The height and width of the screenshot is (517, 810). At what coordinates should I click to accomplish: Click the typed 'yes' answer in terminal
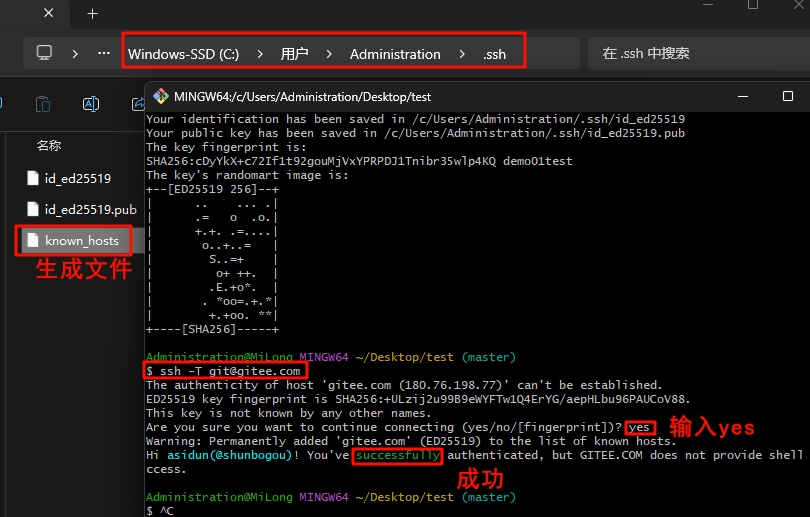[x=639, y=427]
